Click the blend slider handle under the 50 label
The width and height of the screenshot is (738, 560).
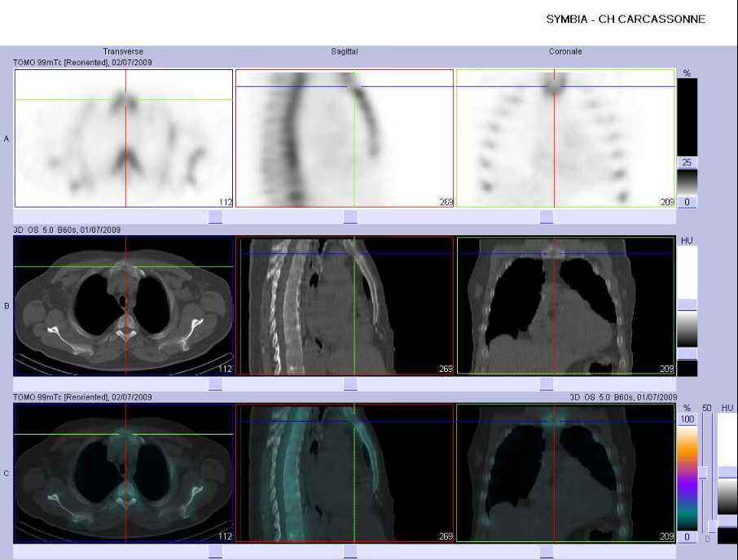[x=703, y=472]
